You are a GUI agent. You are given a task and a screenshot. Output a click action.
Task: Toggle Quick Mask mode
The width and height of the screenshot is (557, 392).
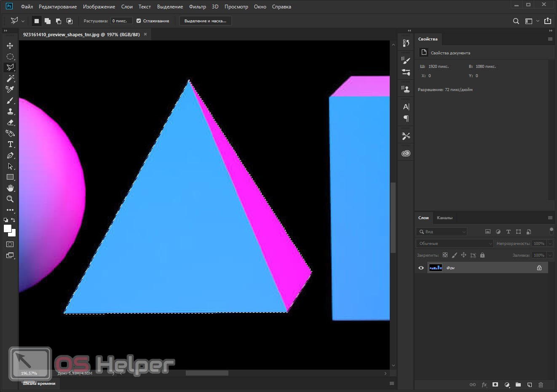pos(10,244)
